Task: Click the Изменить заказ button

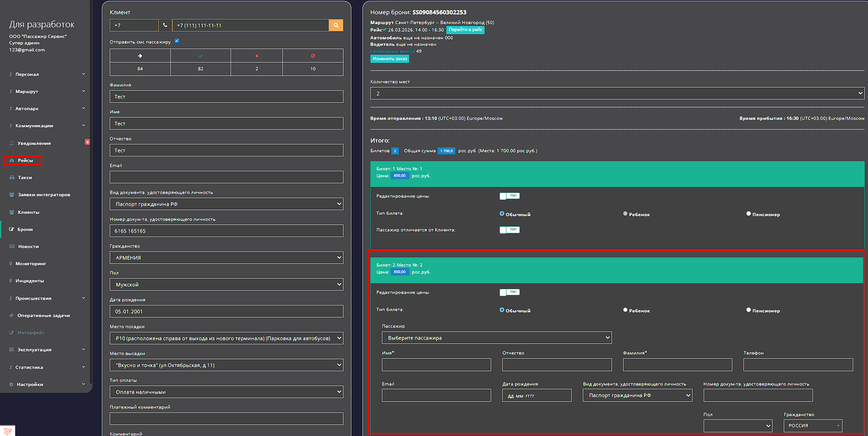Action: coord(390,59)
